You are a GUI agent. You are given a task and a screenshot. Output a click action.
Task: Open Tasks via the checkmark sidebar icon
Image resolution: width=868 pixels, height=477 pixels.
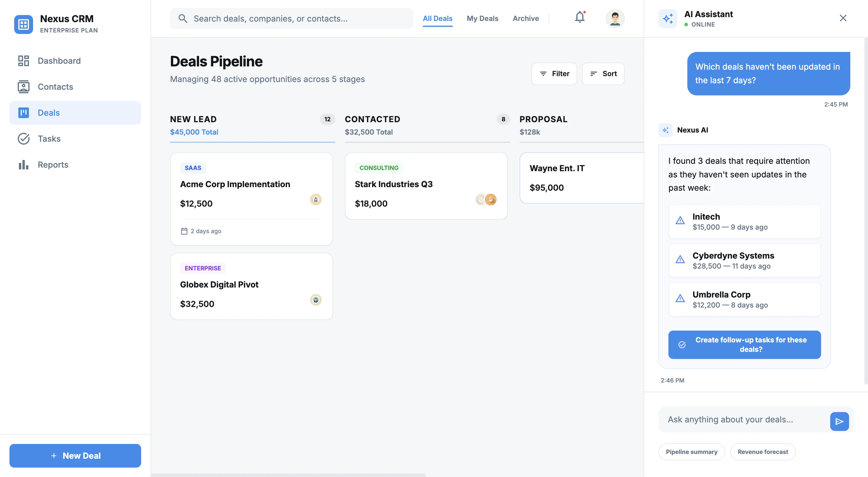pos(24,138)
